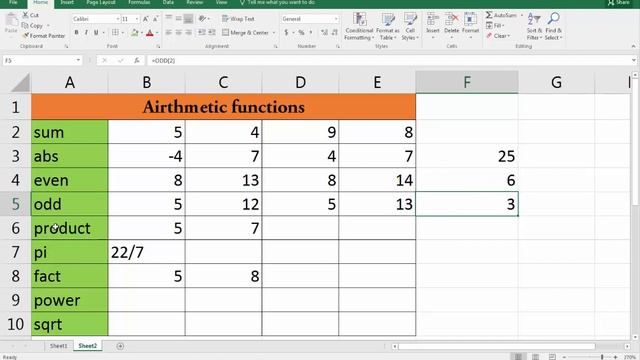
Task: Click the Font Color red A
Action: tap(150, 32)
